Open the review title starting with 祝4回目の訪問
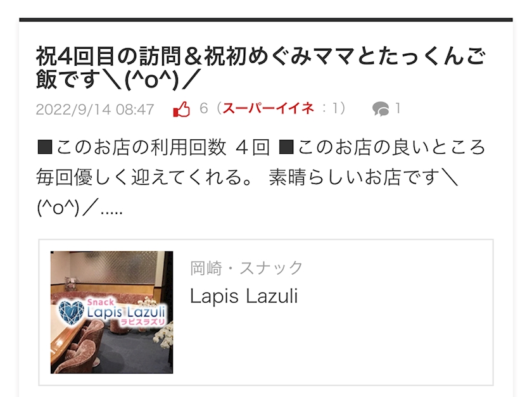 [260, 68]
